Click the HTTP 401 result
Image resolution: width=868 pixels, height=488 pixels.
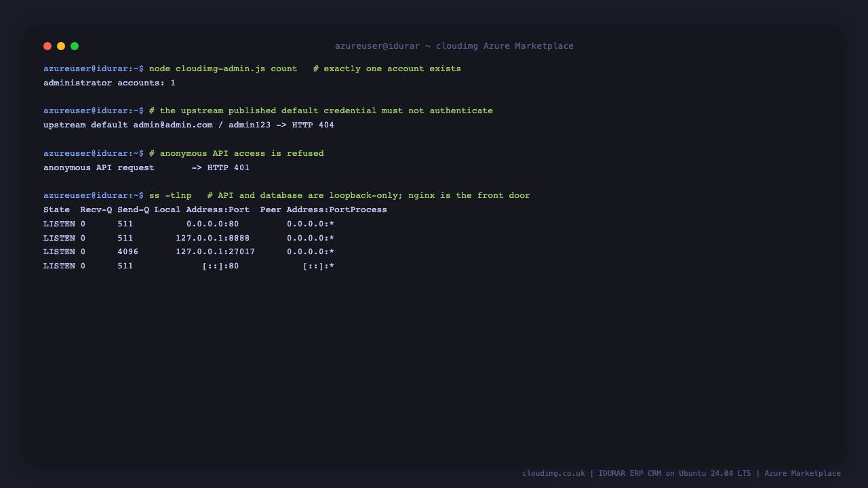pyautogui.click(x=229, y=167)
